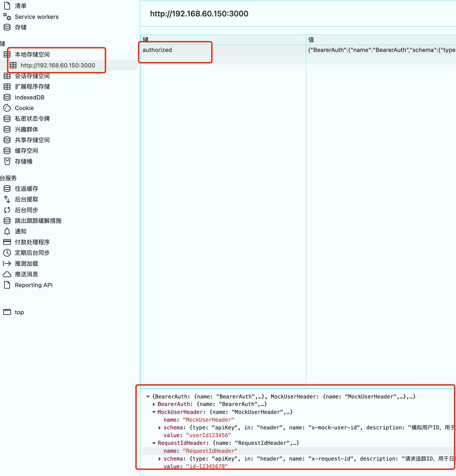Click the 存储桶 bucket icon
456x476 pixels.
[7, 161]
